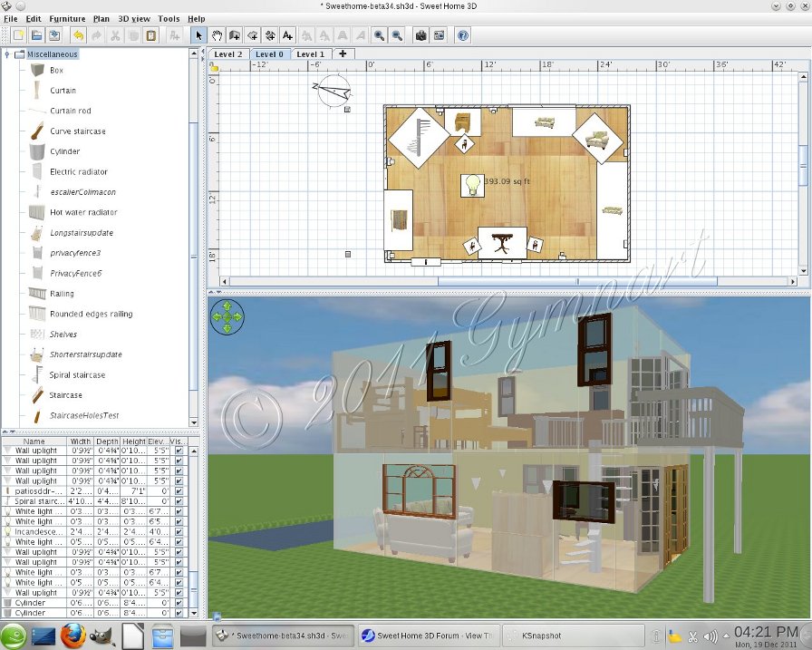Image resolution: width=812 pixels, height=650 pixels.
Task: Choose the Add text tool
Action: point(287,35)
